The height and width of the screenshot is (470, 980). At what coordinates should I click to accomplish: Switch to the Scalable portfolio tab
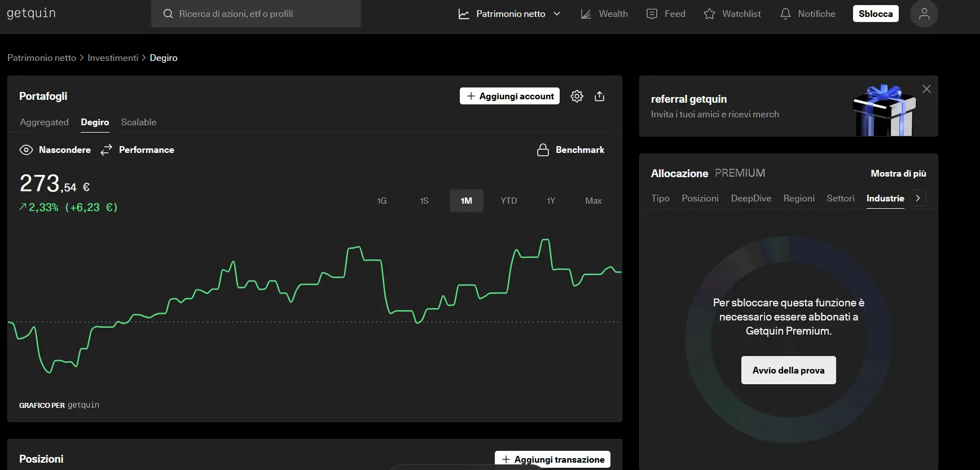click(139, 122)
